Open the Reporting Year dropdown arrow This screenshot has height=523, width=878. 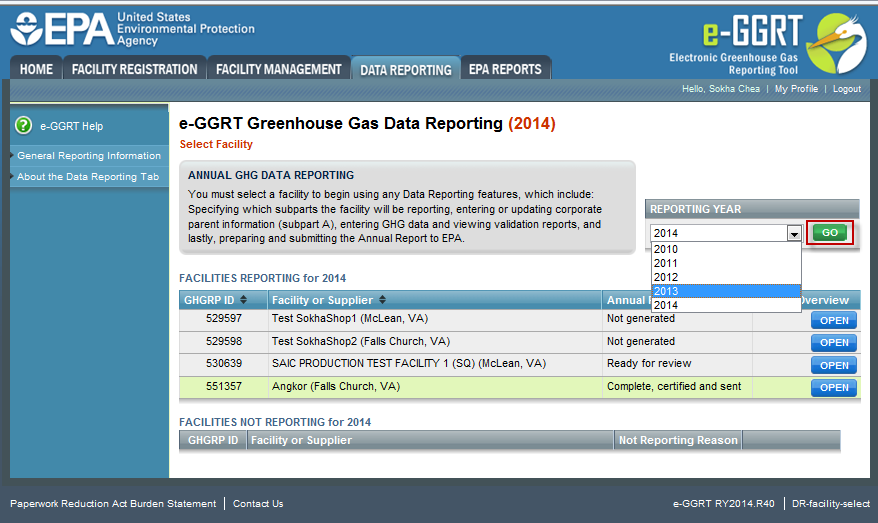point(794,233)
